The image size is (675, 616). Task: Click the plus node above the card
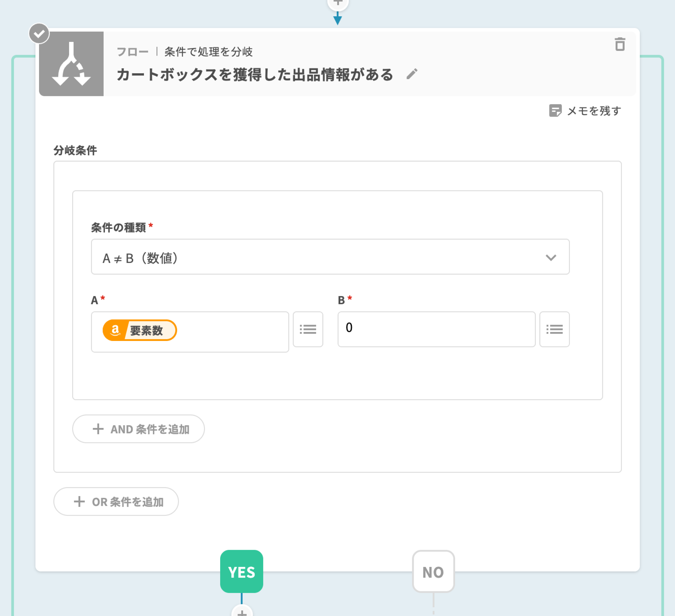(x=338, y=3)
